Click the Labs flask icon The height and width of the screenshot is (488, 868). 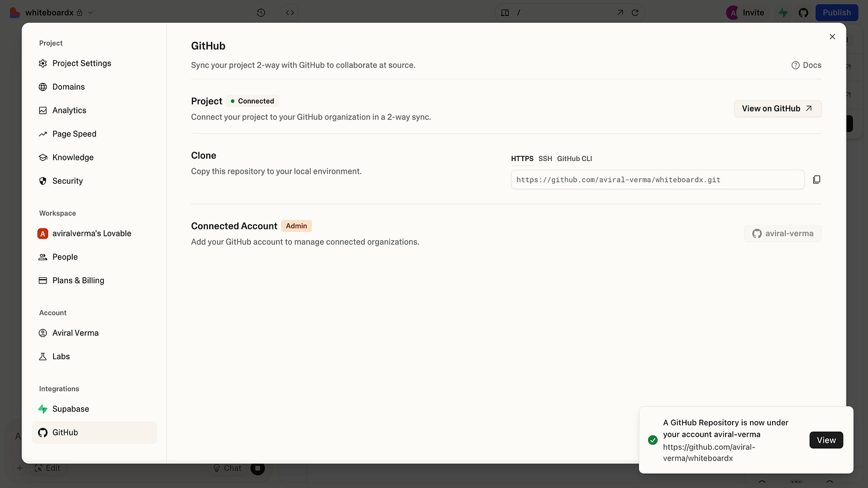43,356
